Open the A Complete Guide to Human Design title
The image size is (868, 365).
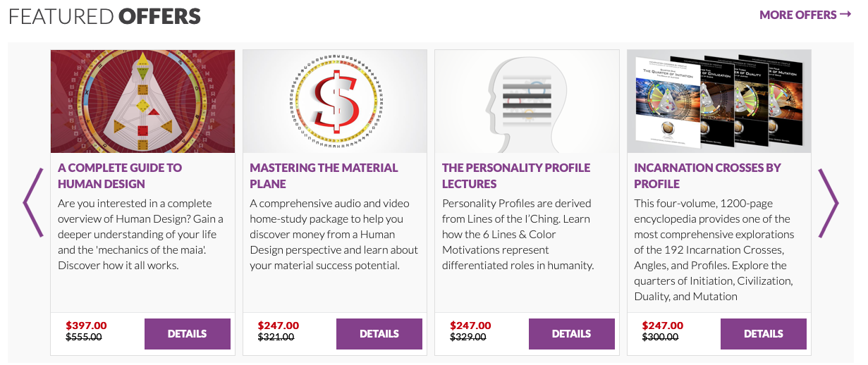120,175
